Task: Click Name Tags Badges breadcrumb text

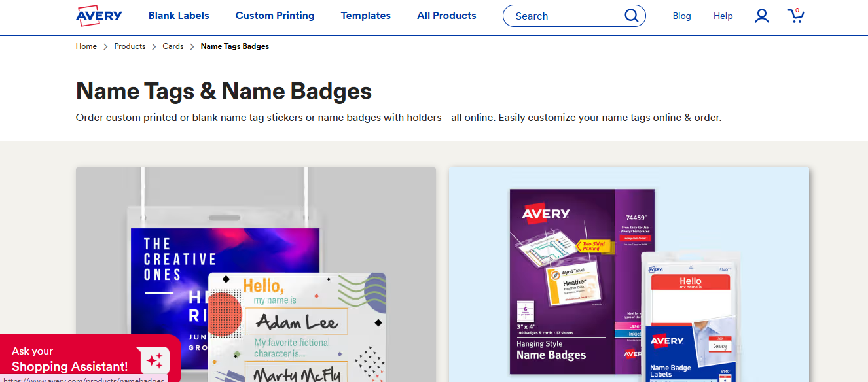Action: (x=235, y=46)
